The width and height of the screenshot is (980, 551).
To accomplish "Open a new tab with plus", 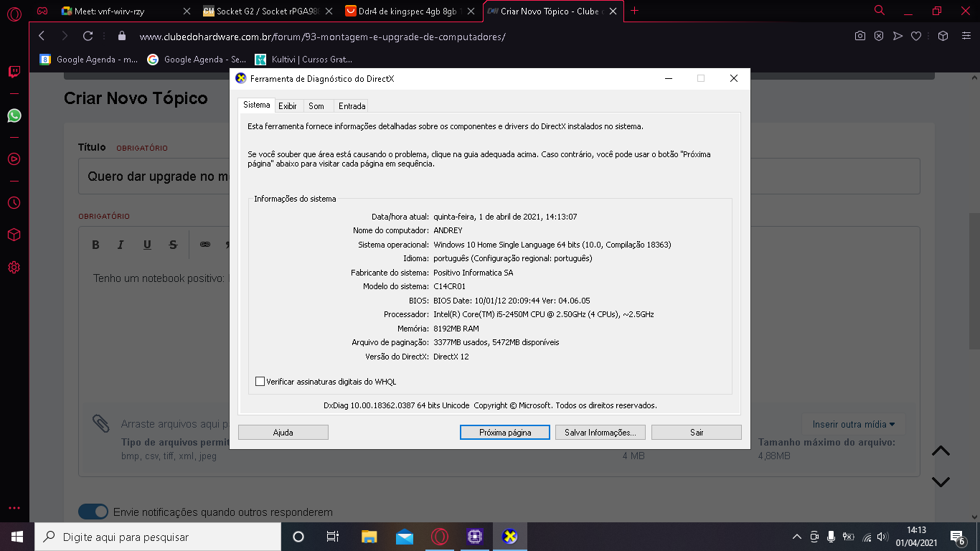I will (x=634, y=11).
